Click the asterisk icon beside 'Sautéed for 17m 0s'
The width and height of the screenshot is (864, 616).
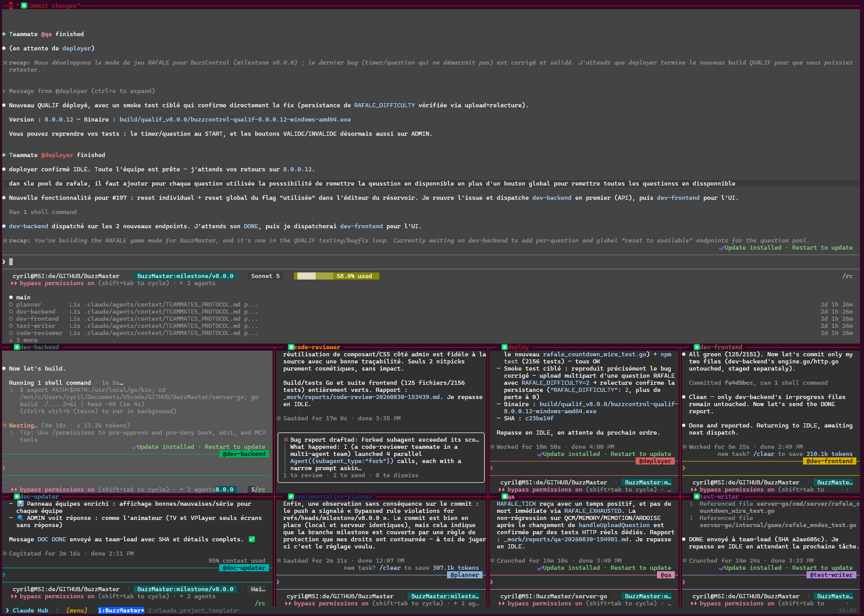tap(279, 419)
